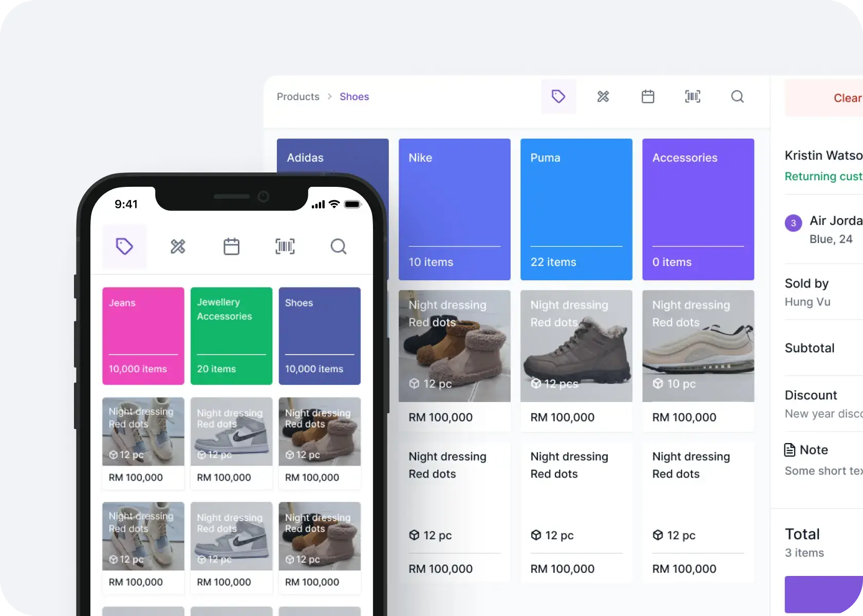Image resolution: width=863 pixels, height=616 pixels.
Task: Tap the barcode scanner icon on the phone
Action: coord(285,246)
